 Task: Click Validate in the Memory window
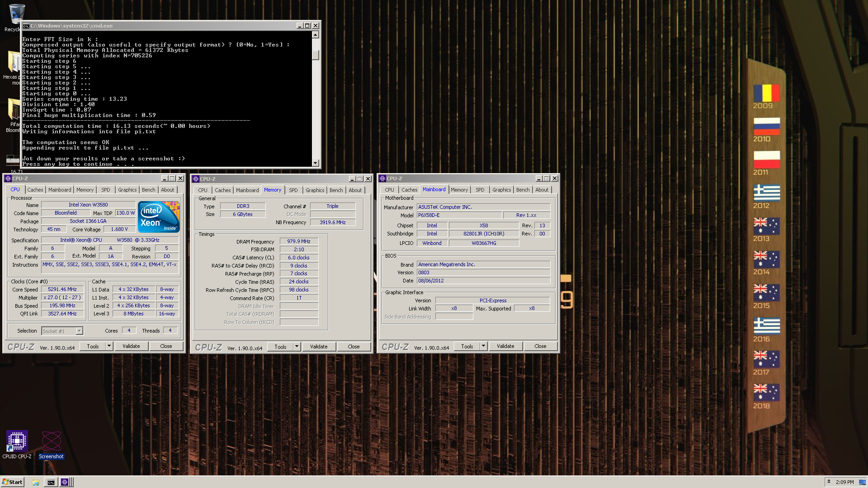coord(319,347)
